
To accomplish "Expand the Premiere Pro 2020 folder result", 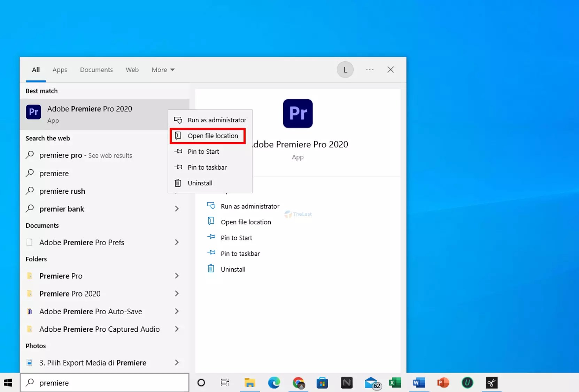I will click(x=177, y=293).
